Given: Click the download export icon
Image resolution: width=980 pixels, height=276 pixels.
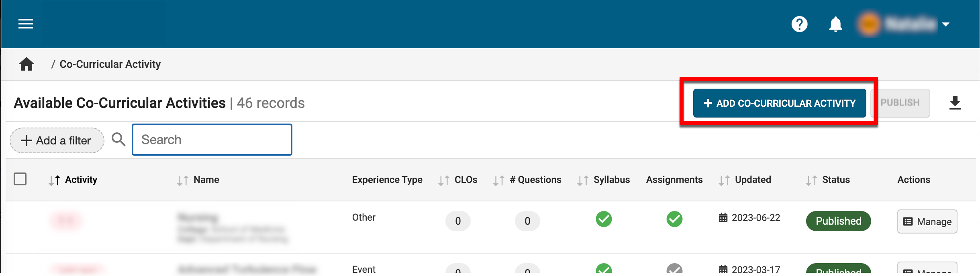Looking at the screenshot, I should point(955,103).
